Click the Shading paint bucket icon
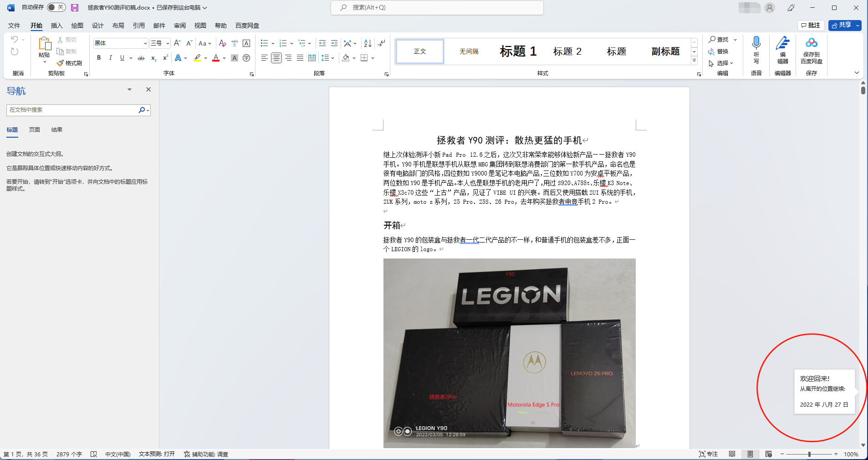Screen dimensions: 868x460 tap(346, 58)
